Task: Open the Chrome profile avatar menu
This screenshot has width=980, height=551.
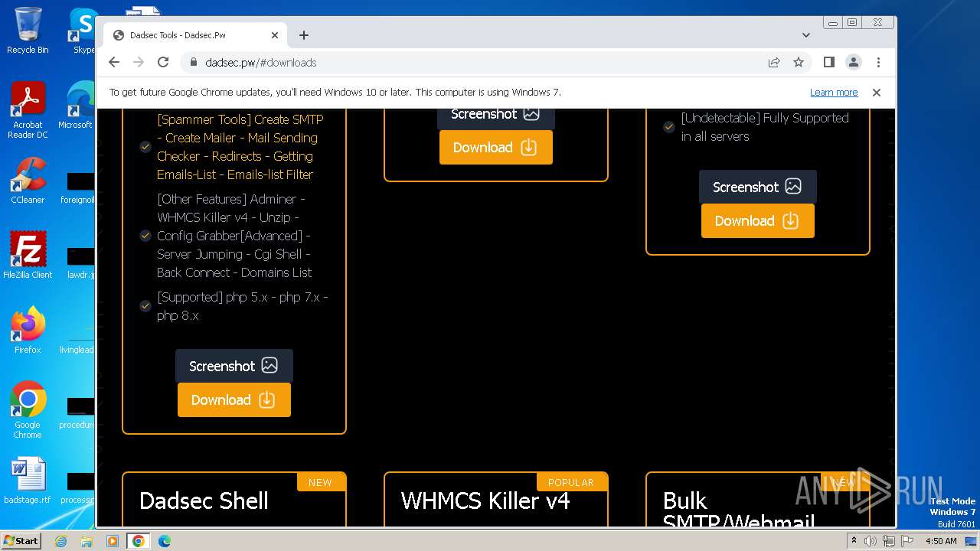Action: 854,62
